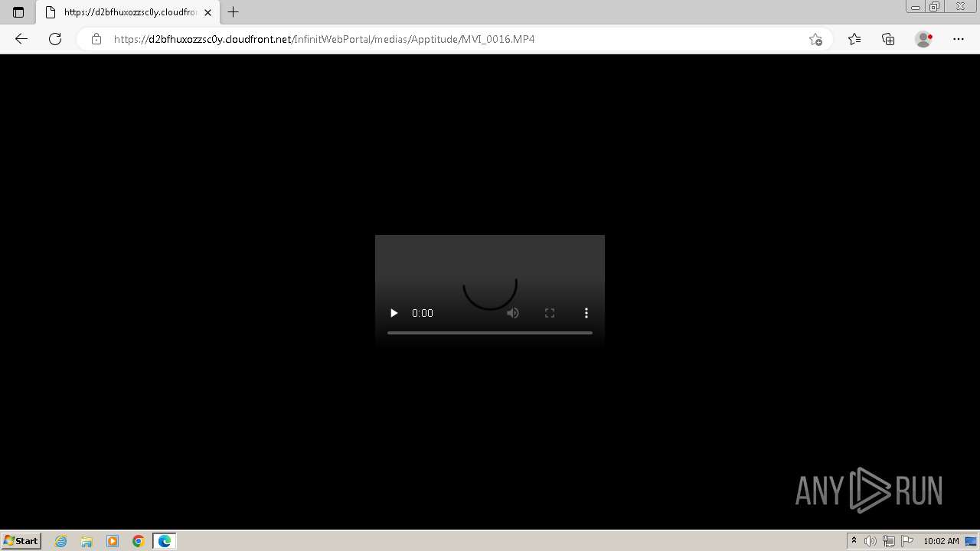Click the video progress seek bar

click(x=490, y=333)
